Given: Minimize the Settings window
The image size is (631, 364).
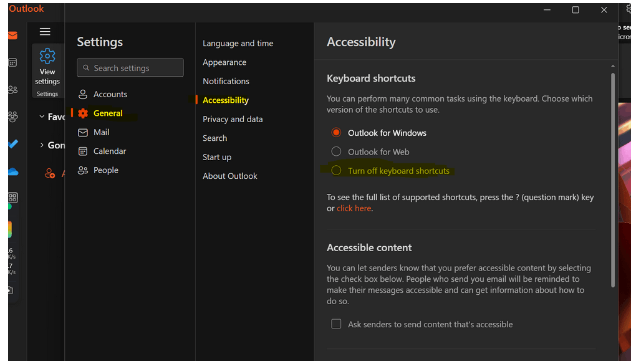Looking at the screenshot, I should coord(547,10).
